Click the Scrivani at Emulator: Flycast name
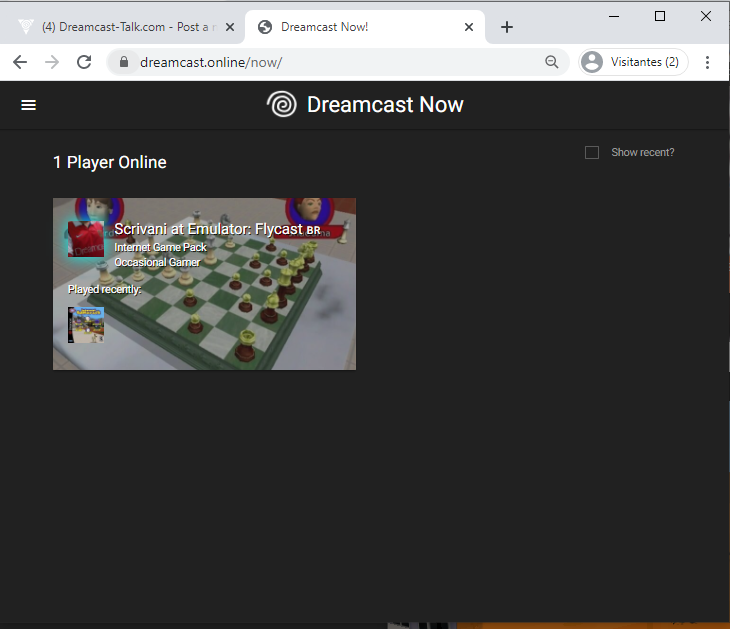 tap(209, 229)
